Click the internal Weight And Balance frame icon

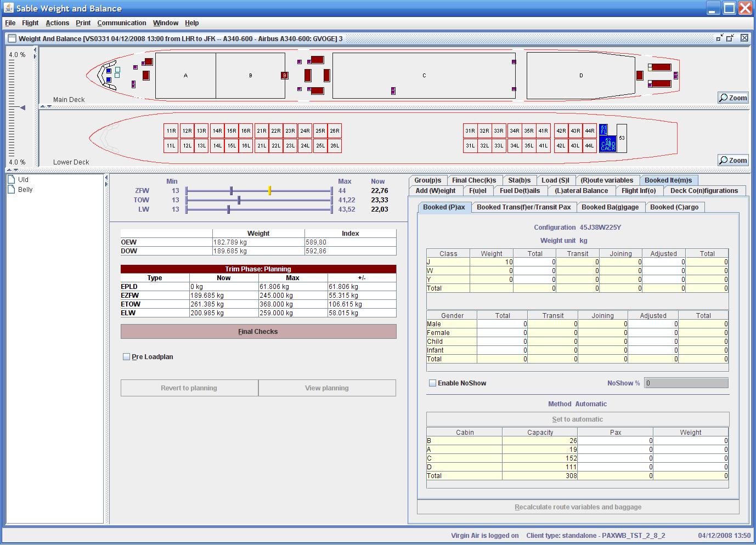(12, 38)
